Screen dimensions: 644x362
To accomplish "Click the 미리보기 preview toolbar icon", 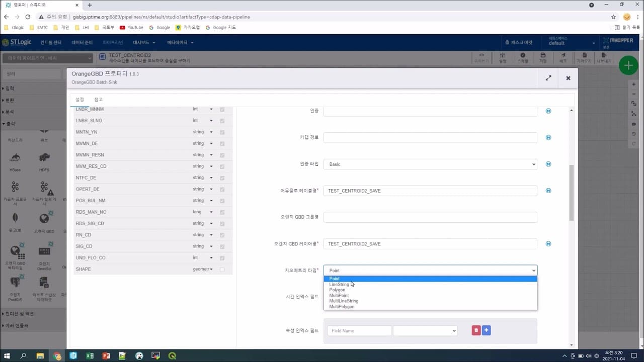I will (x=481, y=58).
